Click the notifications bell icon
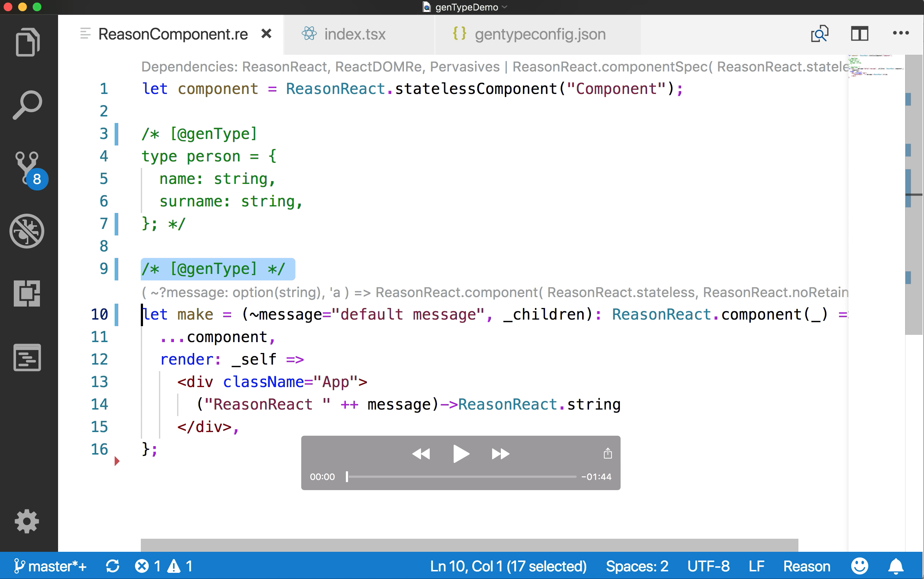This screenshot has height=579, width=924. 896,566
